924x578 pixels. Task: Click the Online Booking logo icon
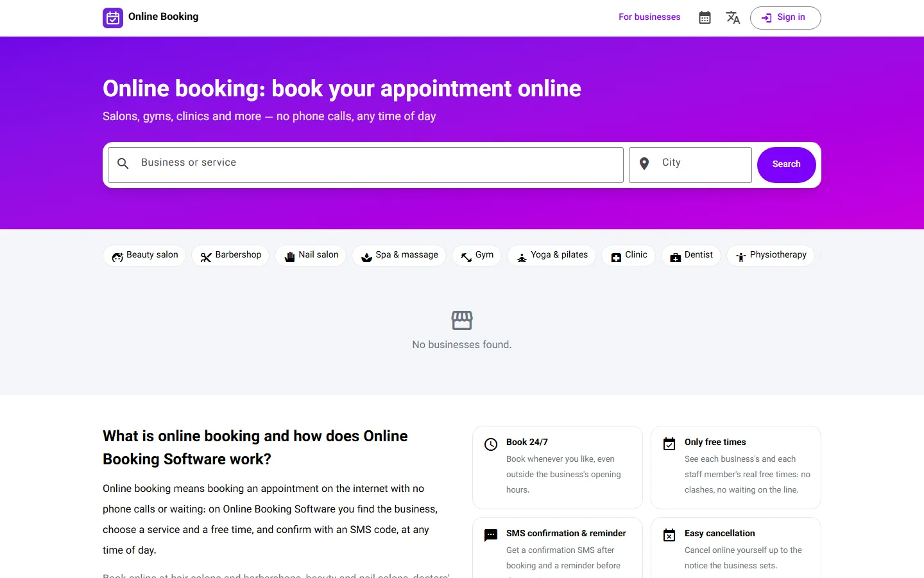coord(113,18)
